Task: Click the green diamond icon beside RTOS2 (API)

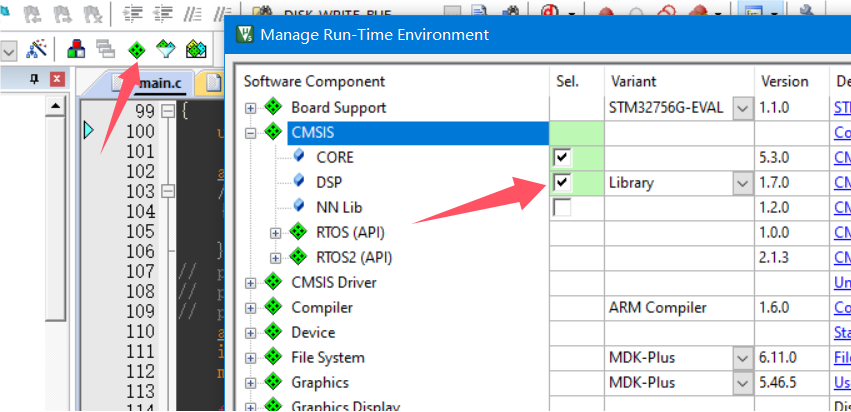Action: 297,257
